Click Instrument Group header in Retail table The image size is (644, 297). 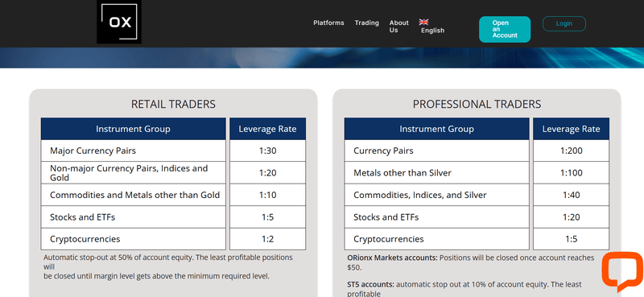point(133,129)
